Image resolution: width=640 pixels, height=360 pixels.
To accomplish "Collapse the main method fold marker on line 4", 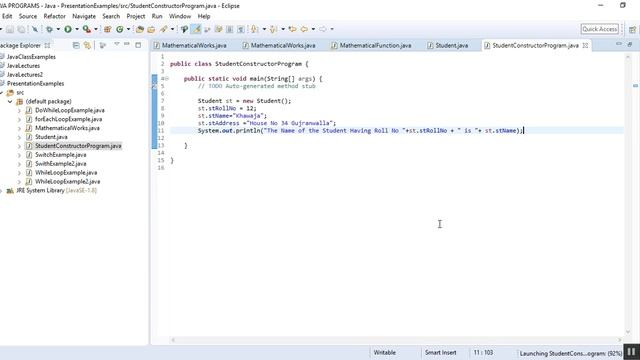I will 167,79.
